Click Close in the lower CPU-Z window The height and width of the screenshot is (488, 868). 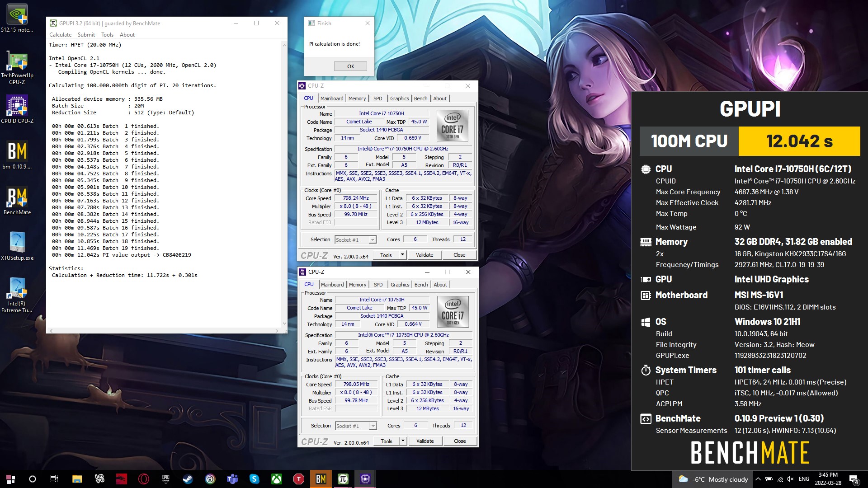(460, 441)
